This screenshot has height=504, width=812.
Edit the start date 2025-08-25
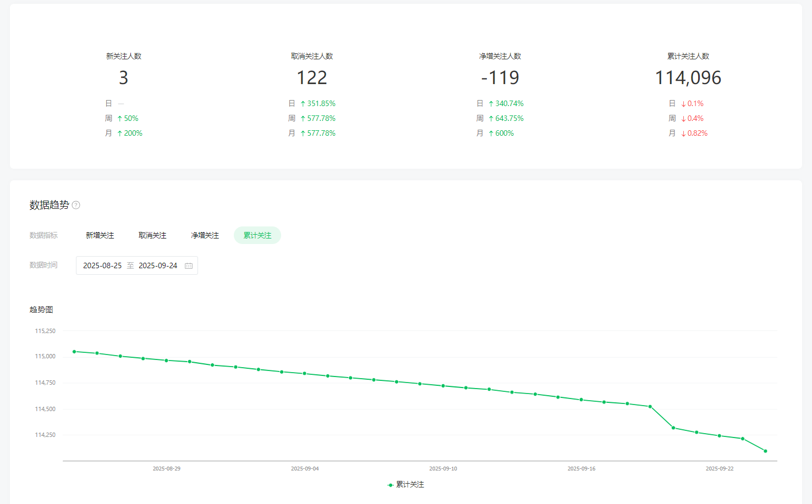[102, 265]
